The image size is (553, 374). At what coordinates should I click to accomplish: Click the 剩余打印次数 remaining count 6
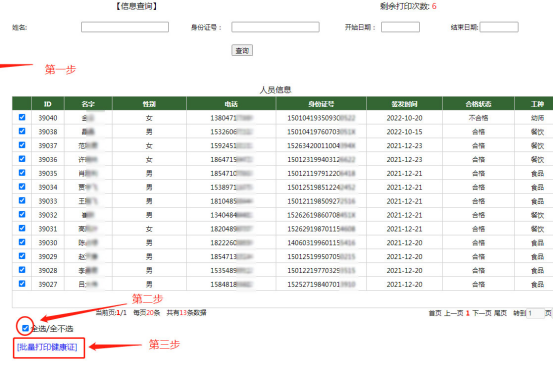pos(434,6)
